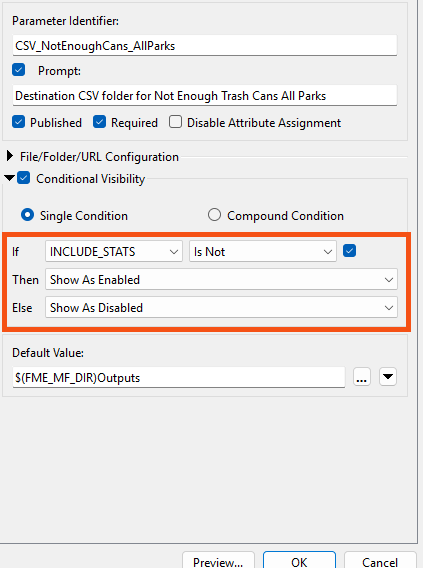Toggle the Prompt checkbox

[x=18, y=70]
